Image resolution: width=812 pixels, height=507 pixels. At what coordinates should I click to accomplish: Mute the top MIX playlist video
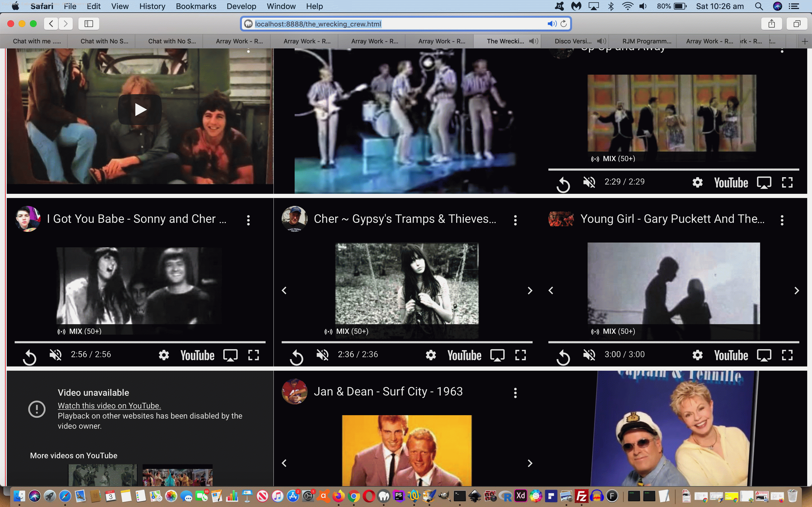(x=589, y=182)
